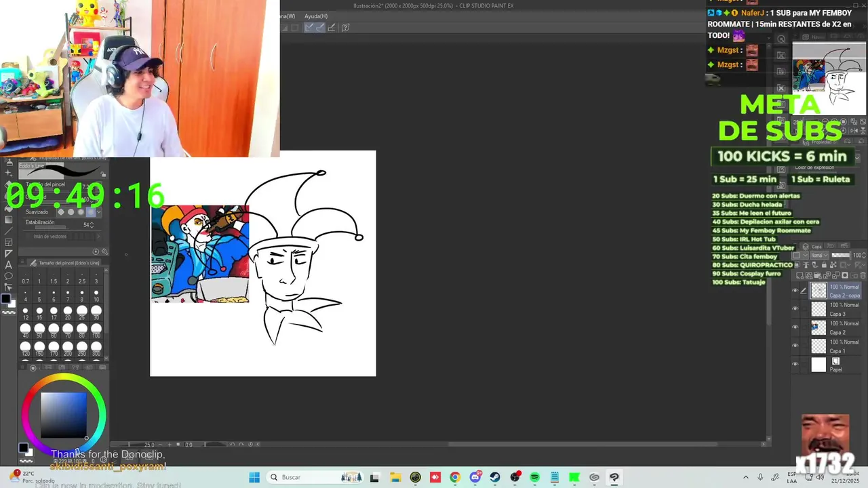This screenshot has width=868, height=488.
Task: Select the Text tool
Action: pyautogui.click(x=8, y=265)
